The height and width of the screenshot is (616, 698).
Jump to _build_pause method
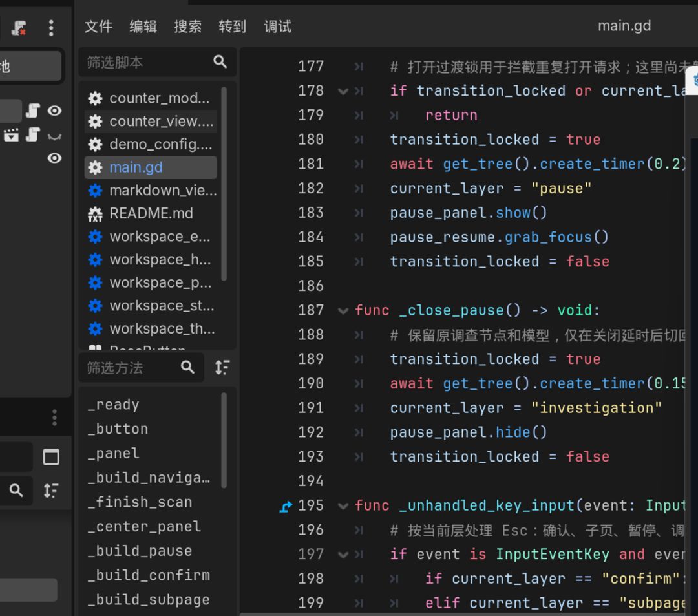click(140, 551)
